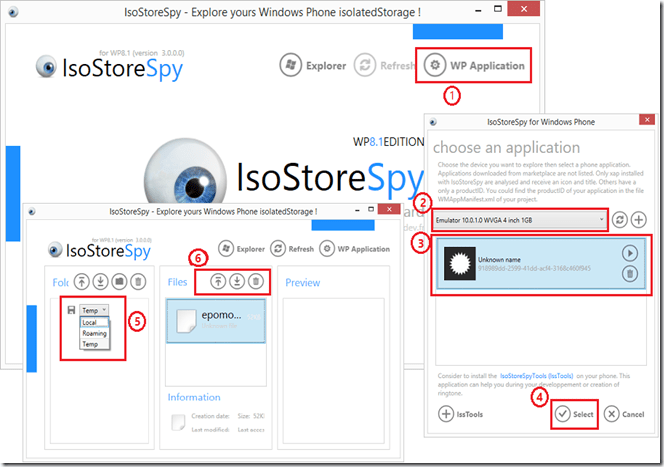Confirm with the Select button

pos(574,414)
